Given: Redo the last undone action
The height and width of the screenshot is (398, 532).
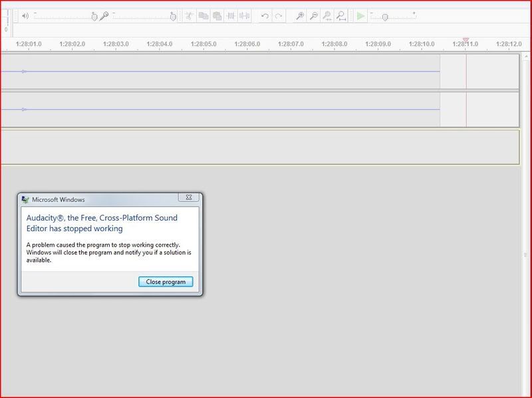Looking at the screenshot, I should click(x=279, y=15).
